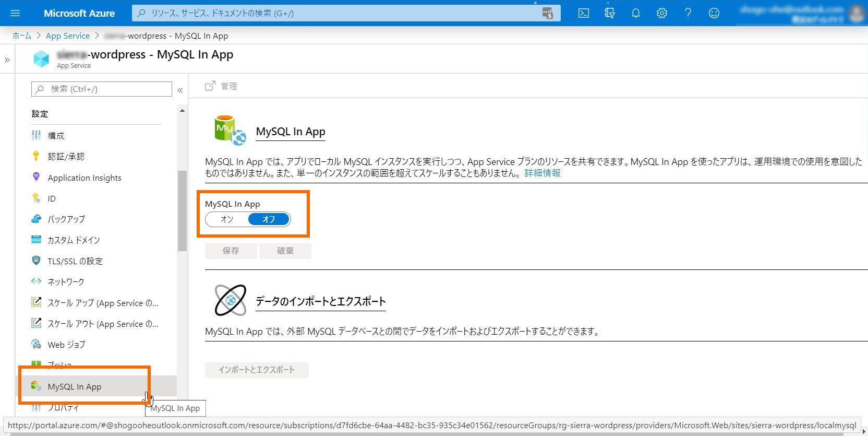The image size is (868, 436).
Task: Click the Web ジョブ gear icon
Action: point(36,344)
